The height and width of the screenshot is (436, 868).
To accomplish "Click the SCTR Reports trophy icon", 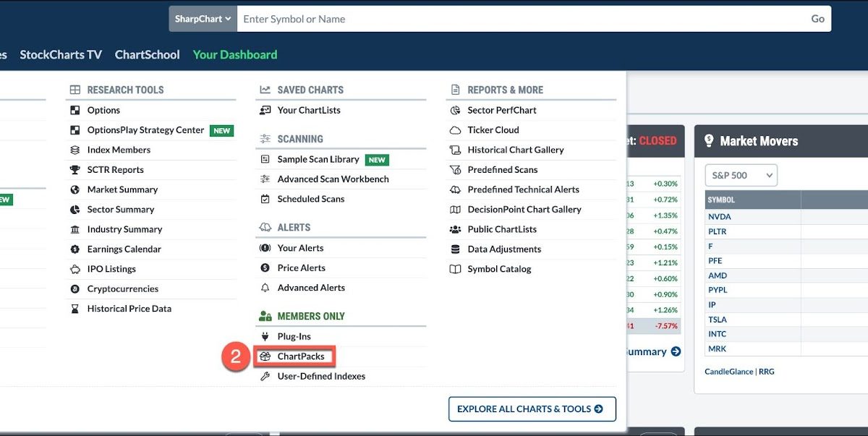I will pyautogui.click(x=75, y=170).
